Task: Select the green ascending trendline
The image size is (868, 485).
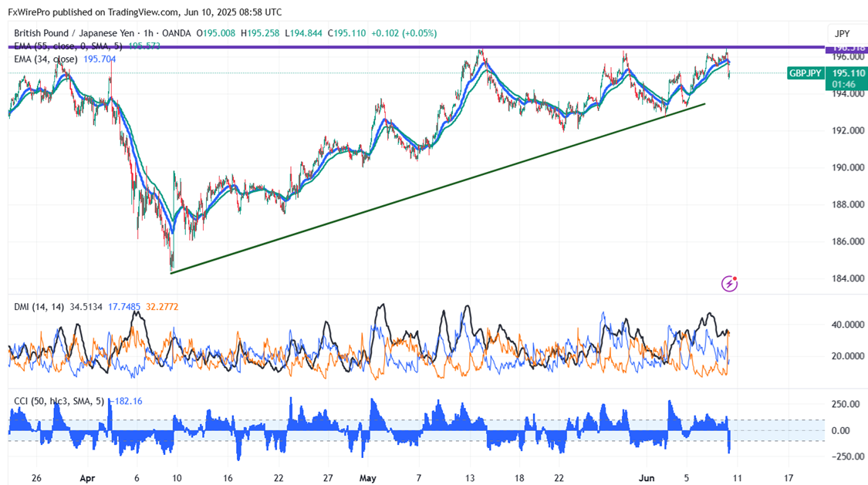Action: coord(437,188)
